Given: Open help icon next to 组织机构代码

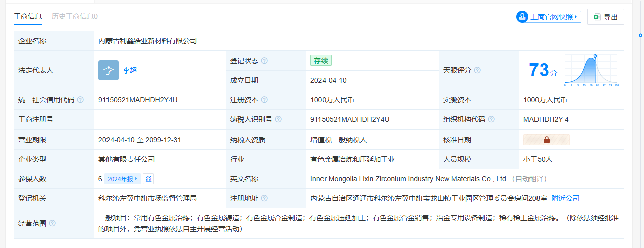Looking at the screenshot, I should click(x=491, y=119).
